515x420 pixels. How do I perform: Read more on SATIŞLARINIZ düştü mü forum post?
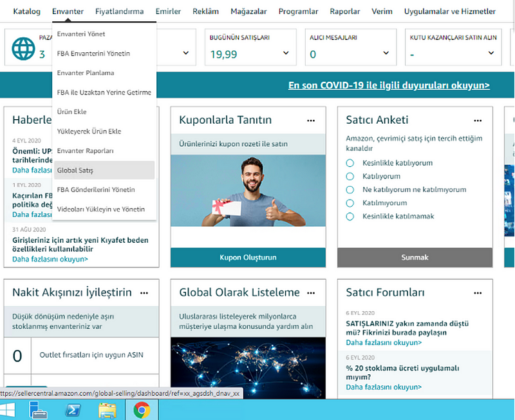(x=384, y=343)
